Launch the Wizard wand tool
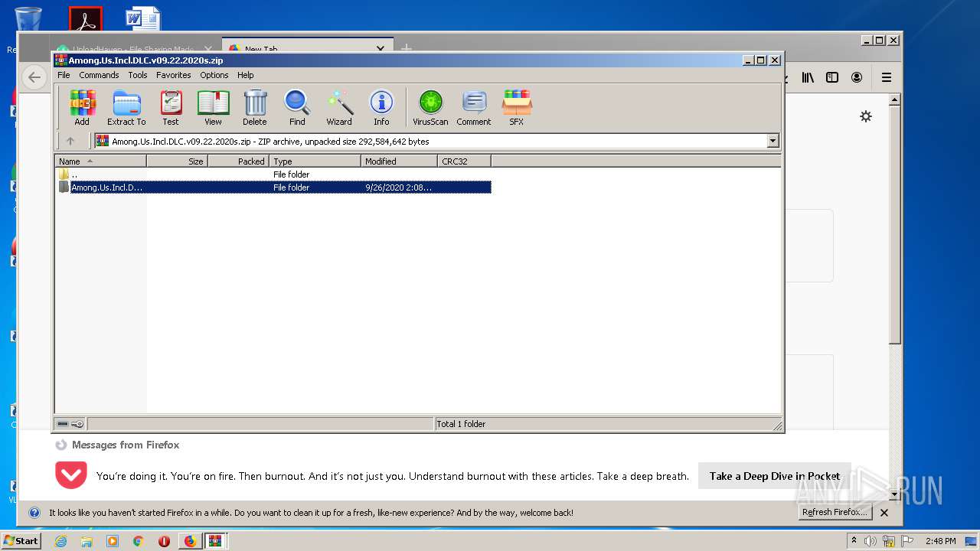 point(339,107)
